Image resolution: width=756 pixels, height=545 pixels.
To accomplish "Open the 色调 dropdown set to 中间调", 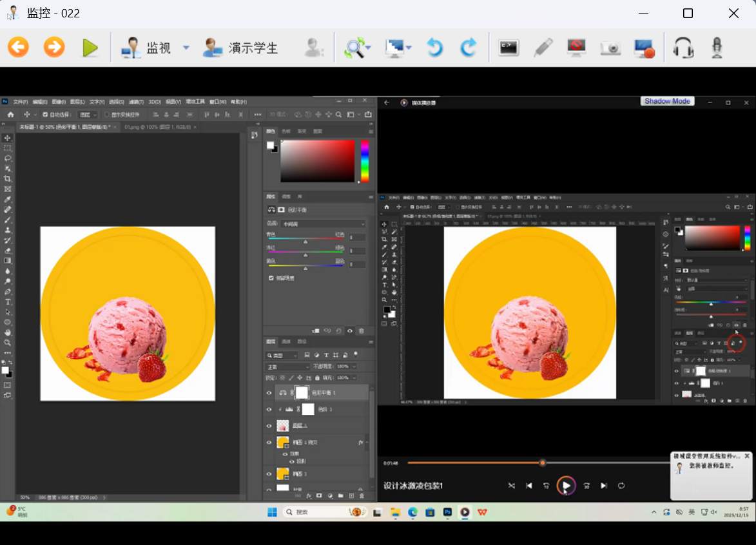I will coord(324,224).
